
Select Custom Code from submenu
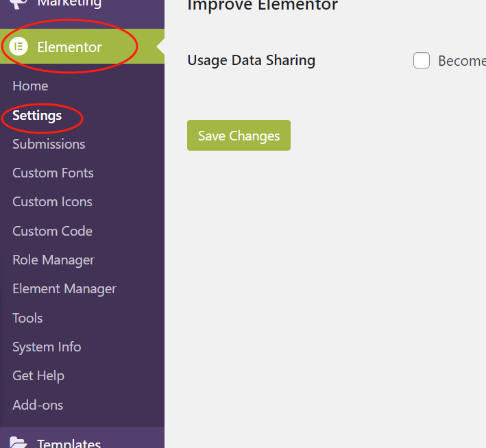(x=52, y=232)
